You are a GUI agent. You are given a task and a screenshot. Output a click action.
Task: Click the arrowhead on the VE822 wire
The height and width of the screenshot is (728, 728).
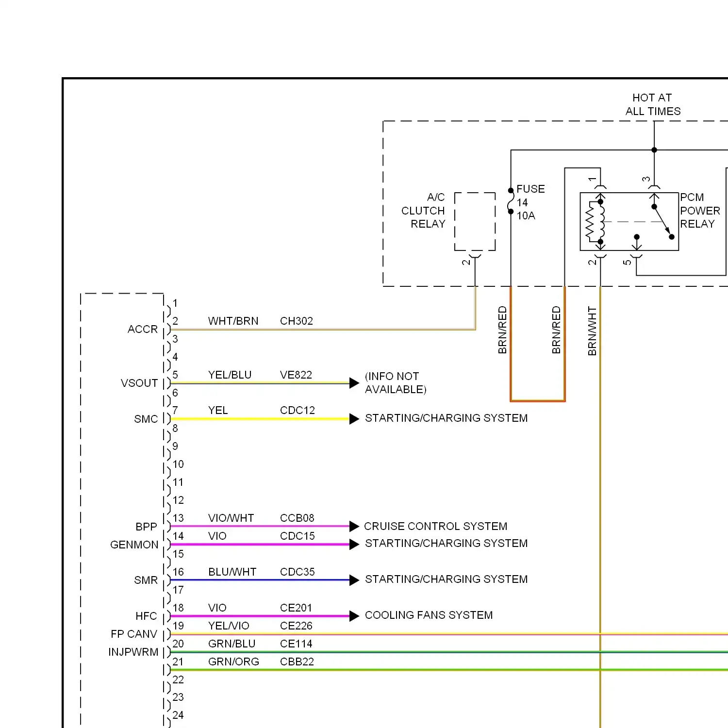point(354,382)
